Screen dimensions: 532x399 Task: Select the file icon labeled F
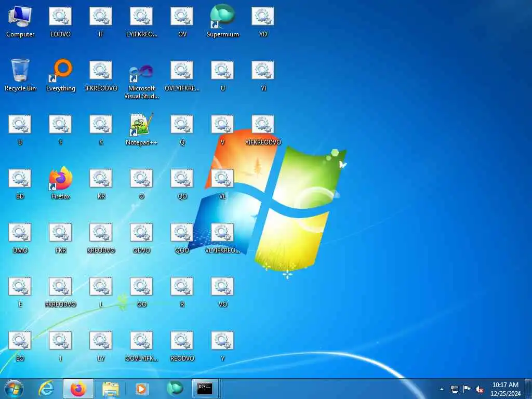[x=60, y=129]
